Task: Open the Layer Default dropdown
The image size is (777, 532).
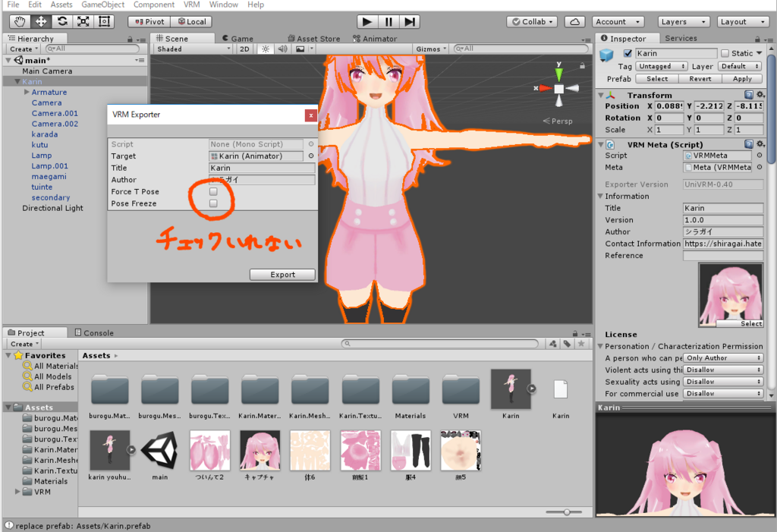Action: click(740, 66)
